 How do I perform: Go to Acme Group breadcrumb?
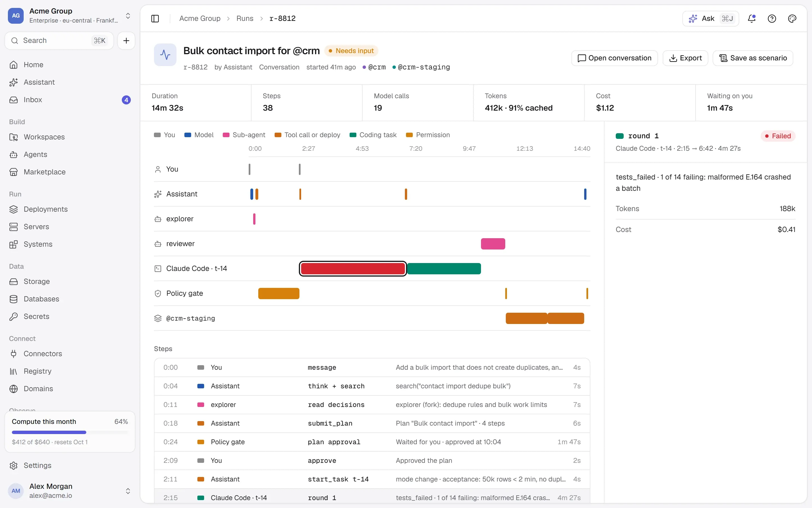click(x=200, y=18)
